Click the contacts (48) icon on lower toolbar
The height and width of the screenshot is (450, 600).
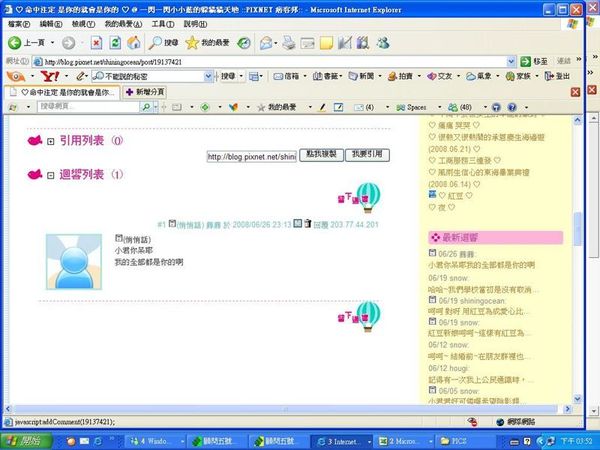pyautogui.click(x=460, y=108)
